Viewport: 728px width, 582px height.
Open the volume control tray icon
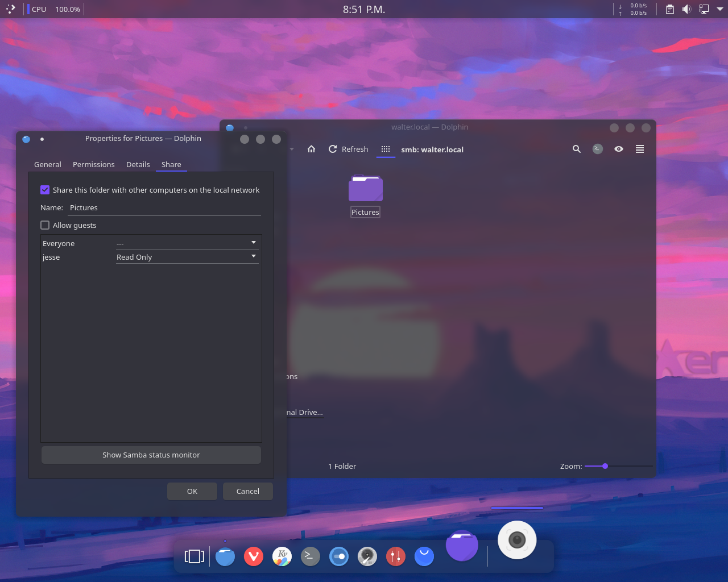tap(686, 9)
